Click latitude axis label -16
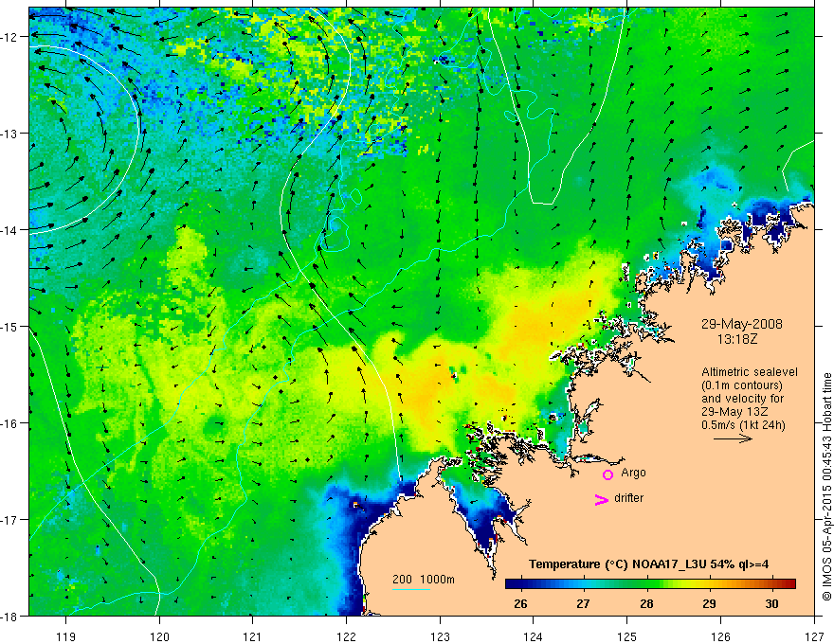 tap(9, 423)
